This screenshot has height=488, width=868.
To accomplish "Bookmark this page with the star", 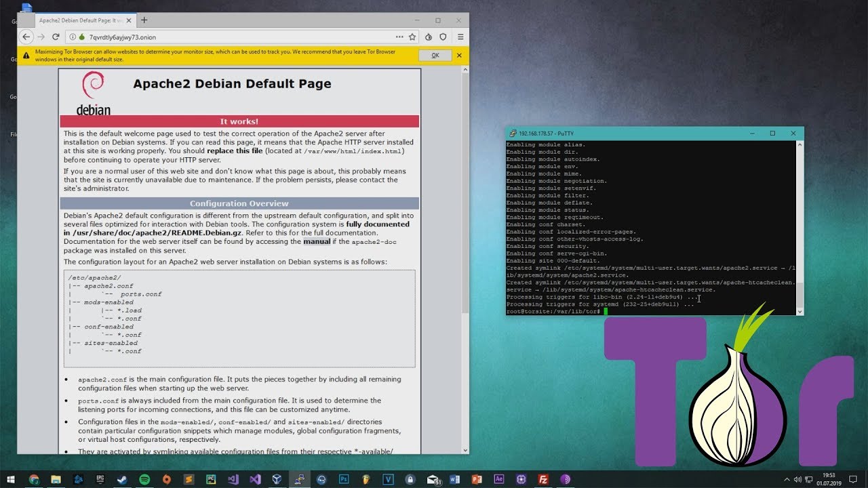I will (x=412, y=37).
